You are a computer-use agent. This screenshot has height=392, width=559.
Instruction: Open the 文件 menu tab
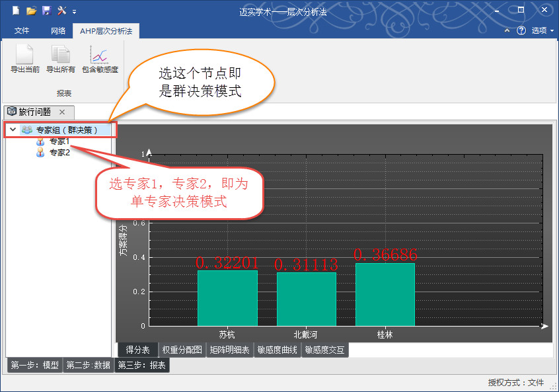pyautogui.click(x=22, y=30)
